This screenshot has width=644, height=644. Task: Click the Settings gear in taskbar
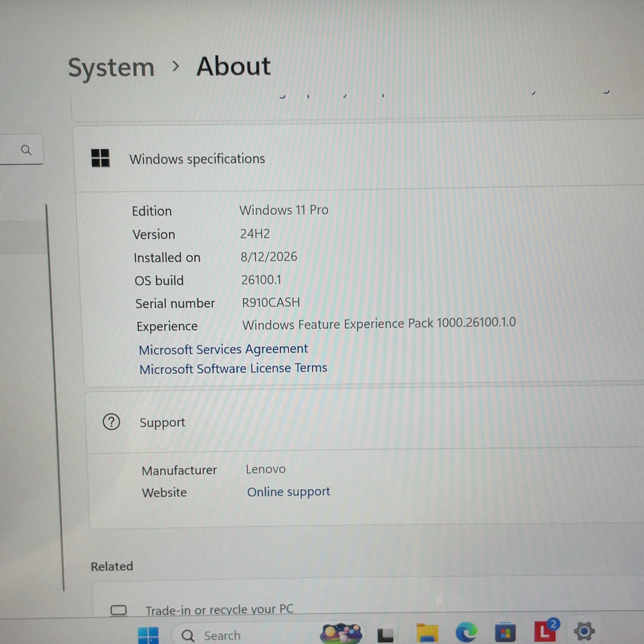coord(584,631)
